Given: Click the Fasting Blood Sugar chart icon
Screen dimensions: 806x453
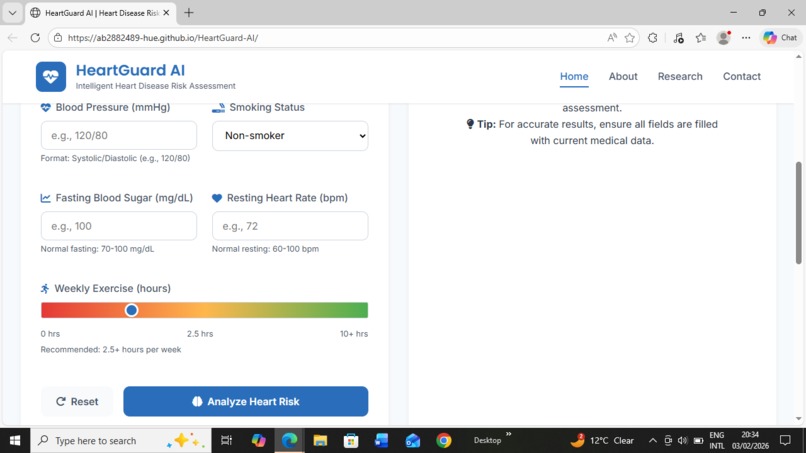Looking at the screenshot, I should click(x=46, y=198).
